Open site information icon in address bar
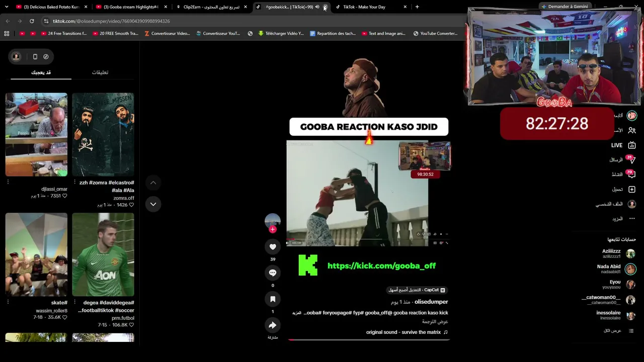The height and width of the screenshot is (362, 644). (x=46, y=21)
